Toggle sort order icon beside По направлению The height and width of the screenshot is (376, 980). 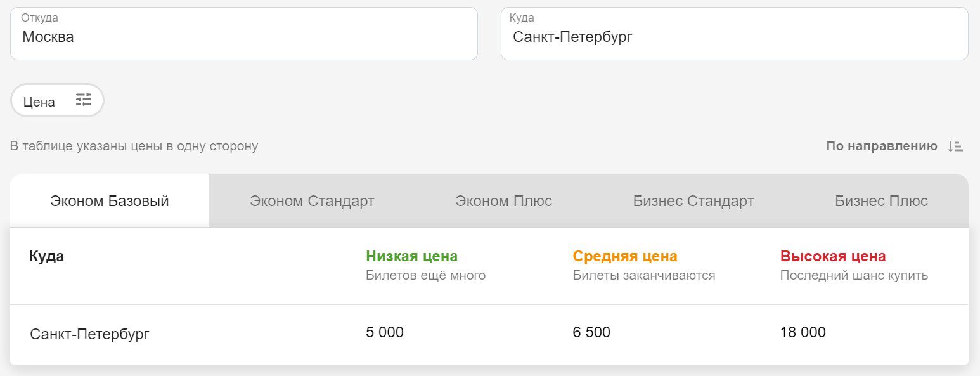[955, 146]
